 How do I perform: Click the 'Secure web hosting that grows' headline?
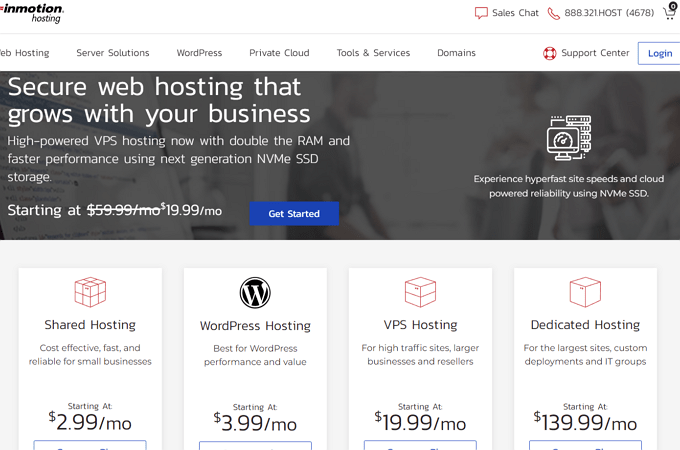(x=159, y=100)
